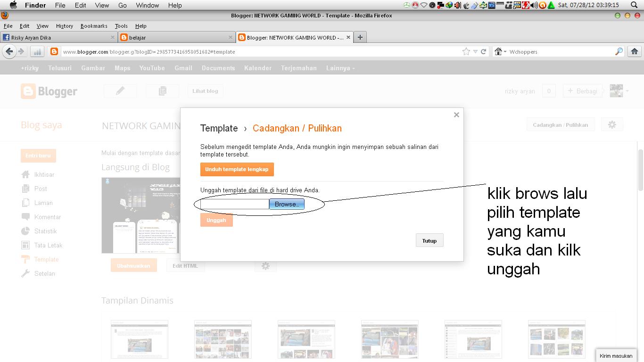Viewport: 644px width, 362px height.
Task: Open a new tab with plus button
Action: click(360, 37)
